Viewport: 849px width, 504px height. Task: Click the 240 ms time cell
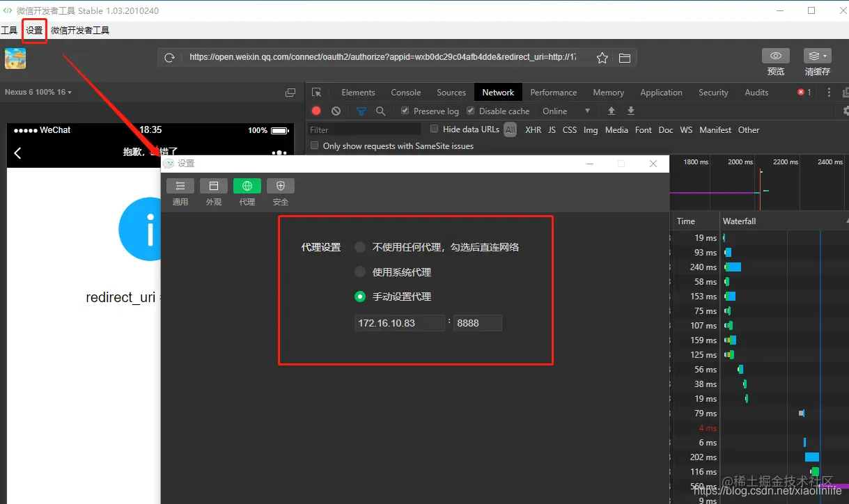point(703,267)
